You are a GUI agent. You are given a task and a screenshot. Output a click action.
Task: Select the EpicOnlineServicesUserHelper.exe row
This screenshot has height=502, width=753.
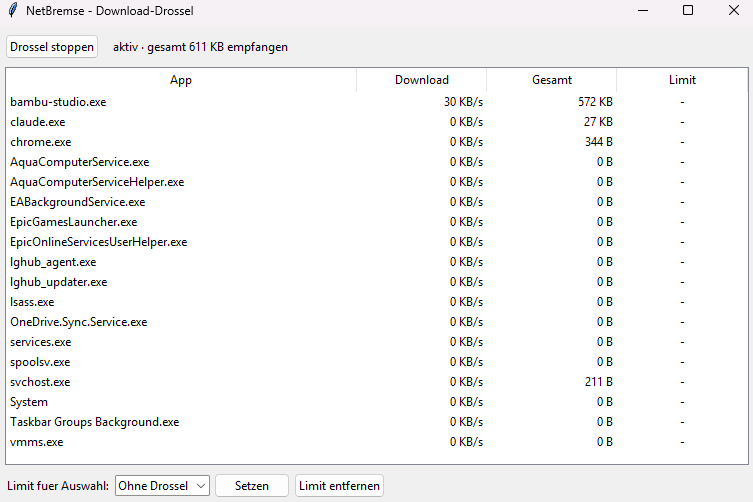(x=376, y=242)
